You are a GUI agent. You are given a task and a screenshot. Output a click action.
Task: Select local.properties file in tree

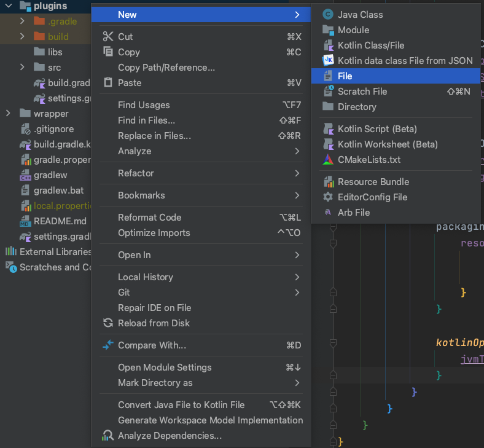click(63, 206)
